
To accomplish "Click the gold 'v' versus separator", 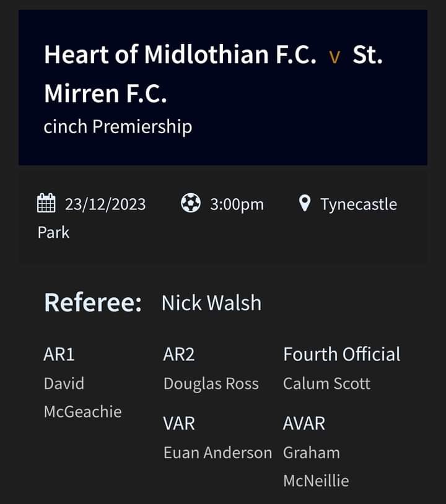I will [x=334, y=58].
